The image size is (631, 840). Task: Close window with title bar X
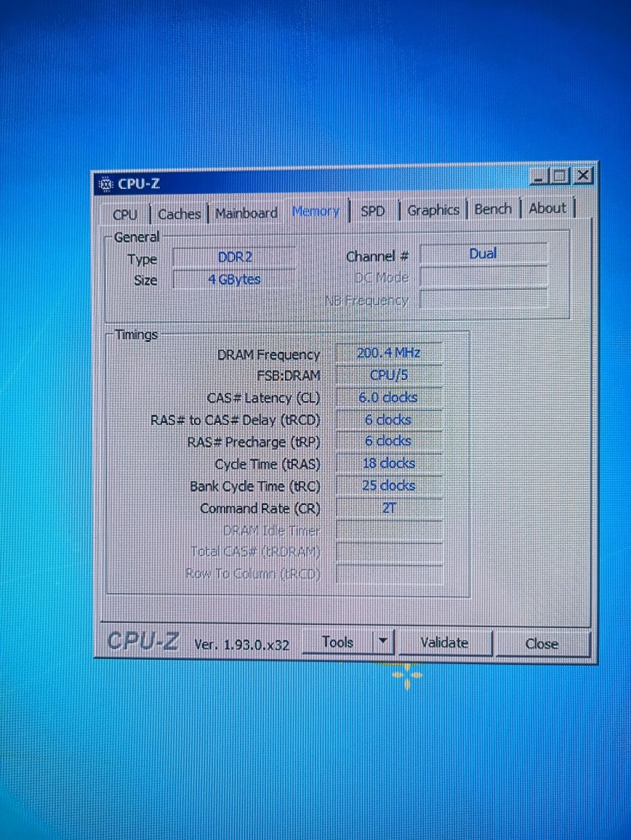[x=582, y=175]
